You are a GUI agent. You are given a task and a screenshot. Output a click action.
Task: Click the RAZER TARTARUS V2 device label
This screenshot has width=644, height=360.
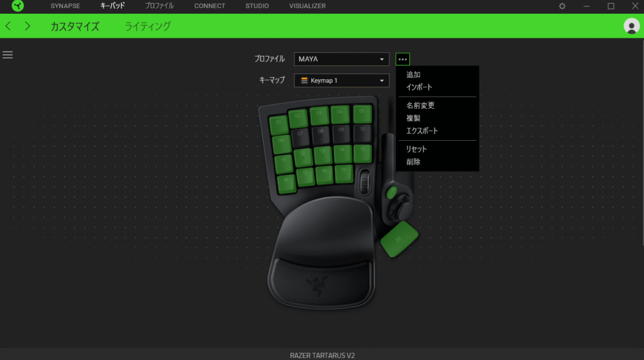point(323,356)
